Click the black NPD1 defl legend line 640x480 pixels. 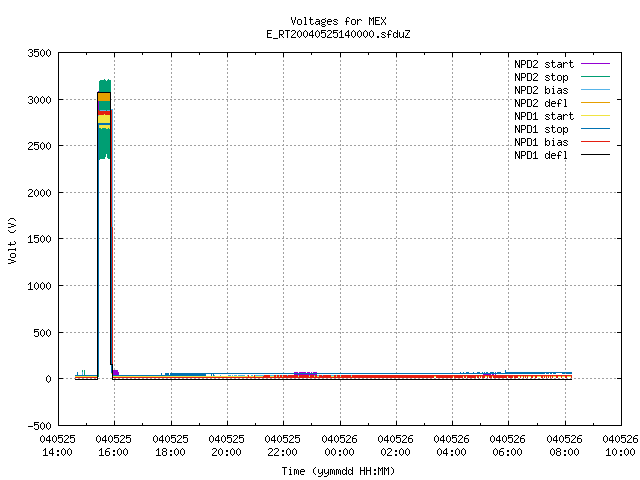[595, 155]
